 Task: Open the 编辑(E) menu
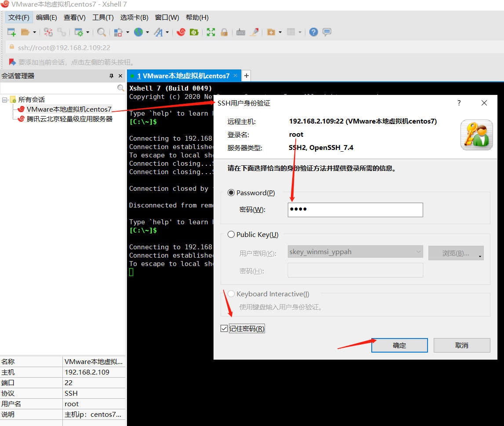(47, 17)
